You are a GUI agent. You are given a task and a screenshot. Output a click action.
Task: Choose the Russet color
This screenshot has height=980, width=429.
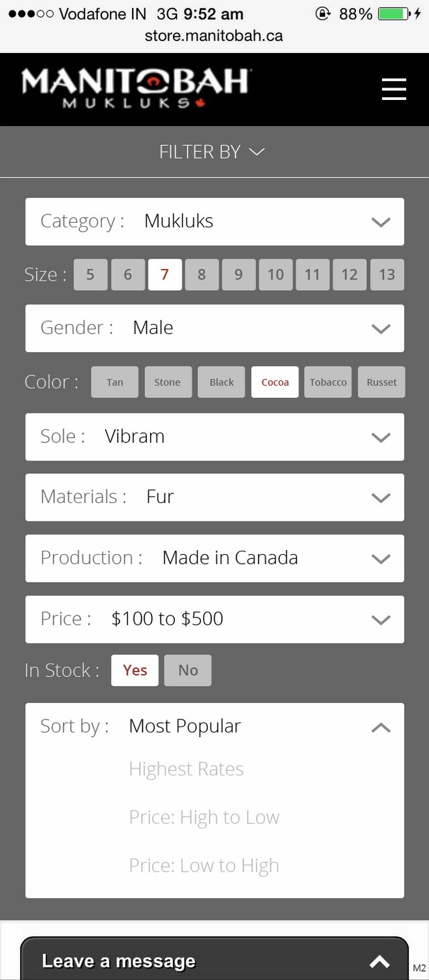(x=381, y=382)
